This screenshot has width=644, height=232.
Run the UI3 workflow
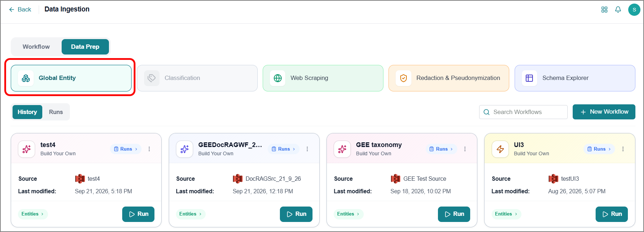point(612,214)
